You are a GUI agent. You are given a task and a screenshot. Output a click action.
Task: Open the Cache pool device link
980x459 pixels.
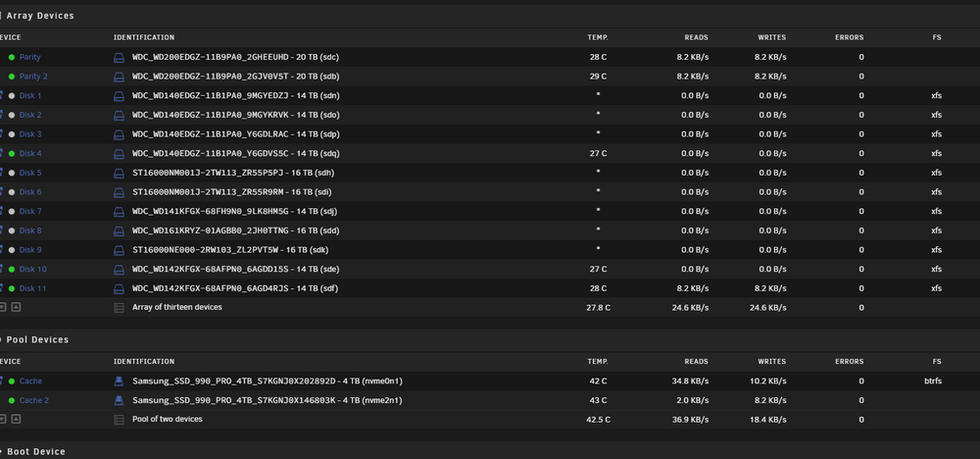point(30,382)
